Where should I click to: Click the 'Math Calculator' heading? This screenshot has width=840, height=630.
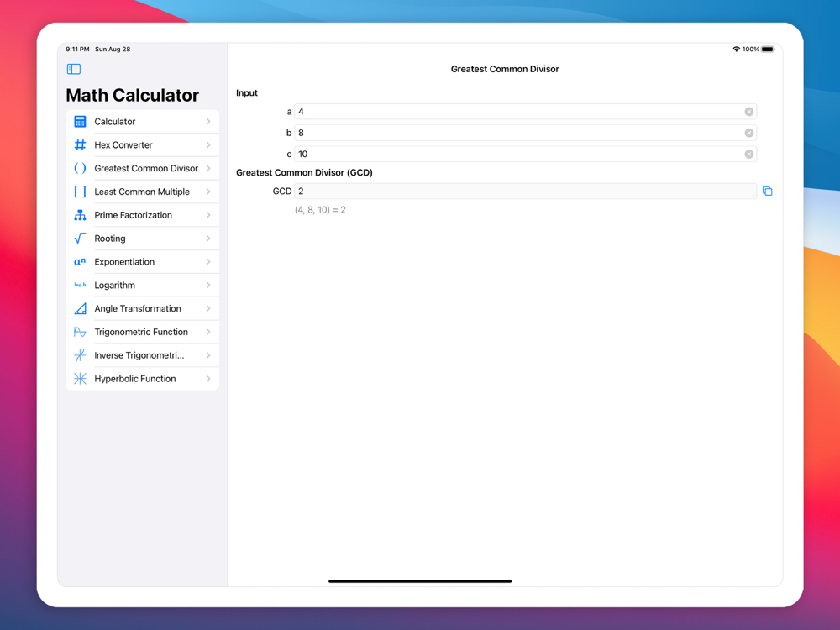tap(133, 96)
